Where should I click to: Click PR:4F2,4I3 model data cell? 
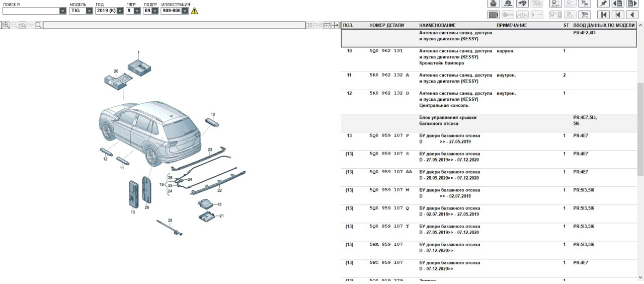584,33
